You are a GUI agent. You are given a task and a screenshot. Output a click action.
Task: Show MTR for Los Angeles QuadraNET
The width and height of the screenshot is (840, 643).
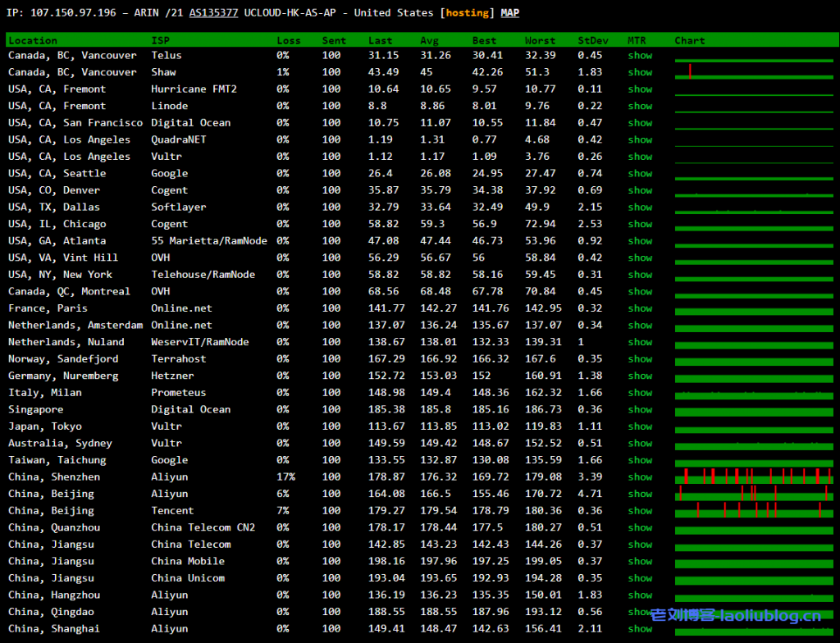[640, 139]
